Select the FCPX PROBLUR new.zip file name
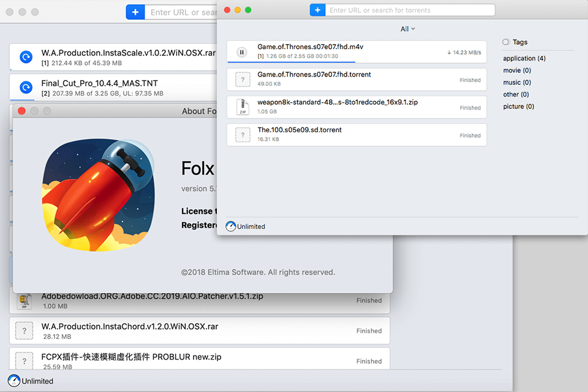Image resolution: width=588 pixels, height=392 pixels. point(131,356)
